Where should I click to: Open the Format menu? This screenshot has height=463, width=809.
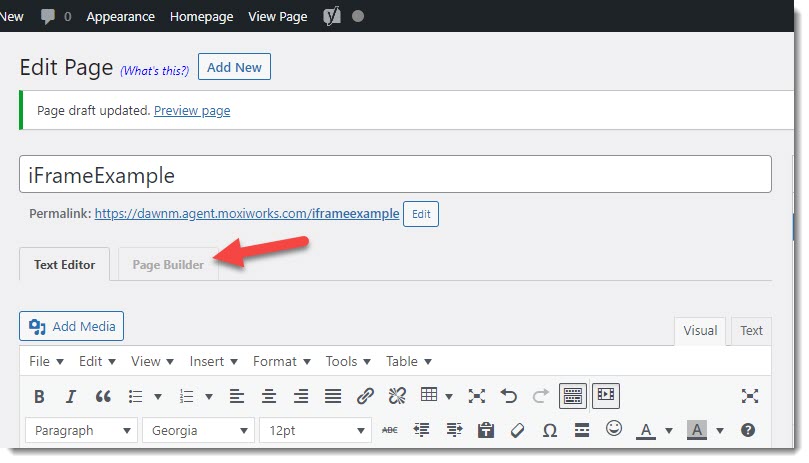[x=281, y=361]
